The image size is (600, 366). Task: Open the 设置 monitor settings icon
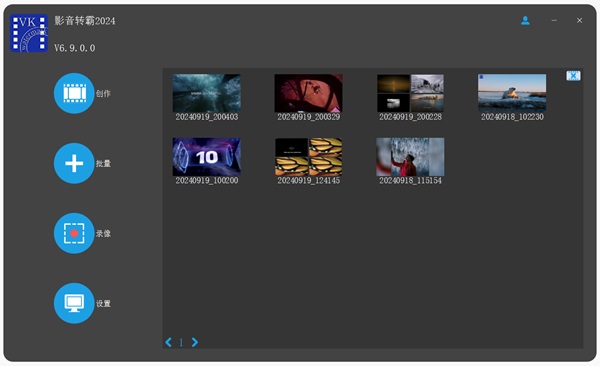[74, 303]
